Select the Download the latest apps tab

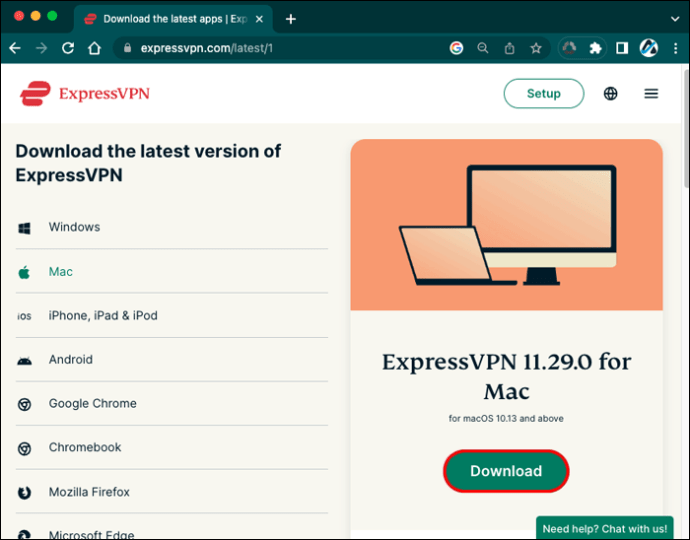(x=174, y=19)
